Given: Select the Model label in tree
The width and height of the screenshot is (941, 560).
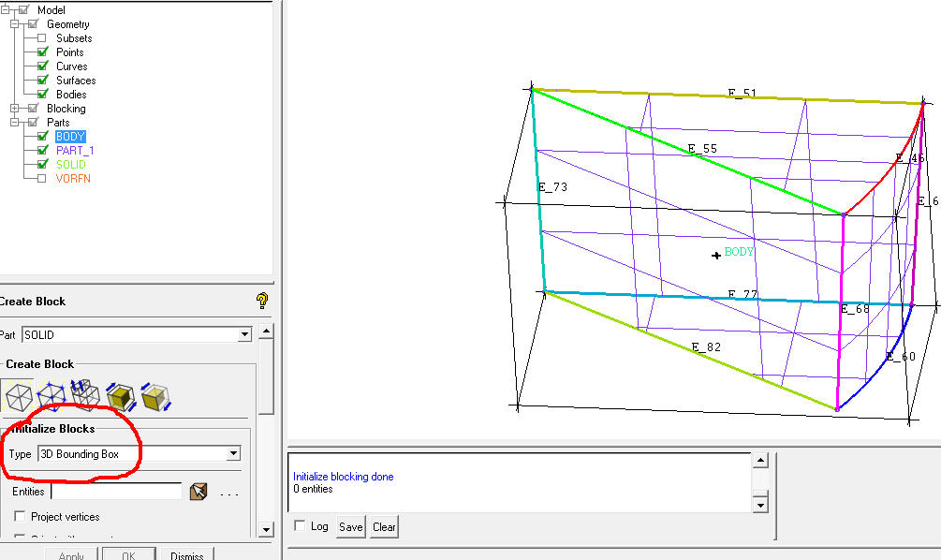Looking at the screenshot, I should click(x=51, y=9).
